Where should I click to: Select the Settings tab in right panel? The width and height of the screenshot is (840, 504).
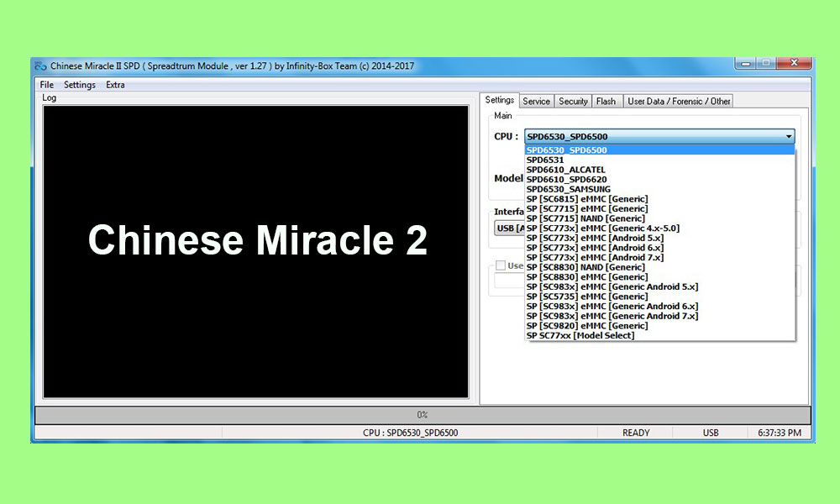[499, 100]
